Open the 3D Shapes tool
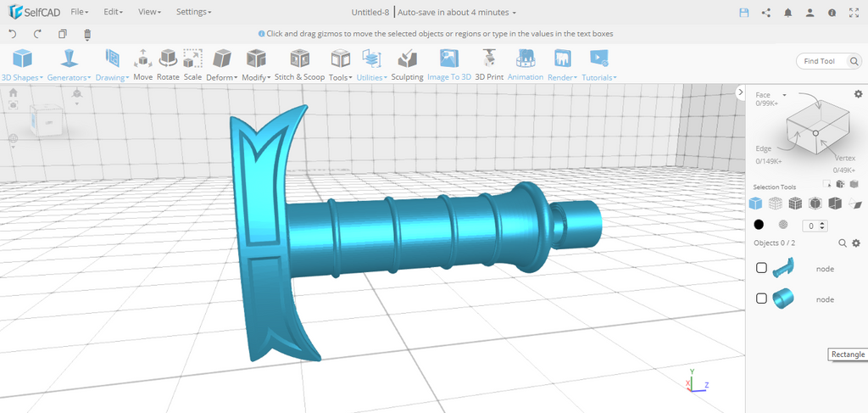Viewport: 868px width, 413px height. [x=22, y=65]
